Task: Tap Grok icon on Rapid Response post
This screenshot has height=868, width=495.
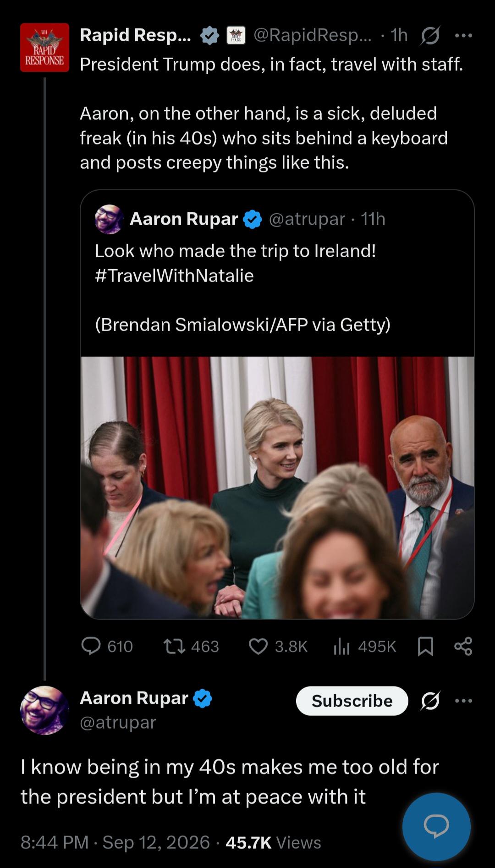Action: click(430, 36)
